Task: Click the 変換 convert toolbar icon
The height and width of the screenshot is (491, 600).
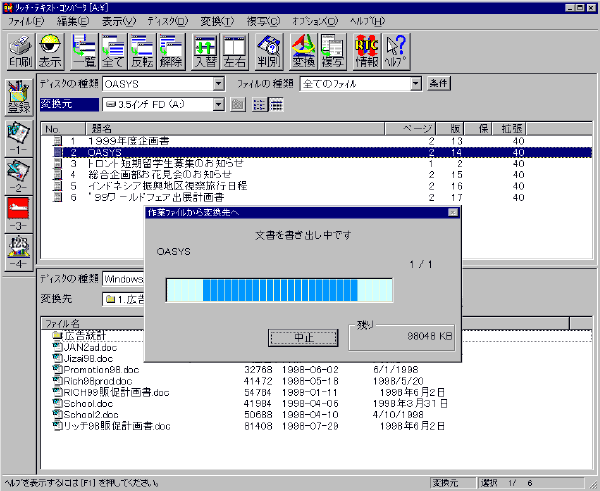Action: pyautogui.click(x=304, y=52)
